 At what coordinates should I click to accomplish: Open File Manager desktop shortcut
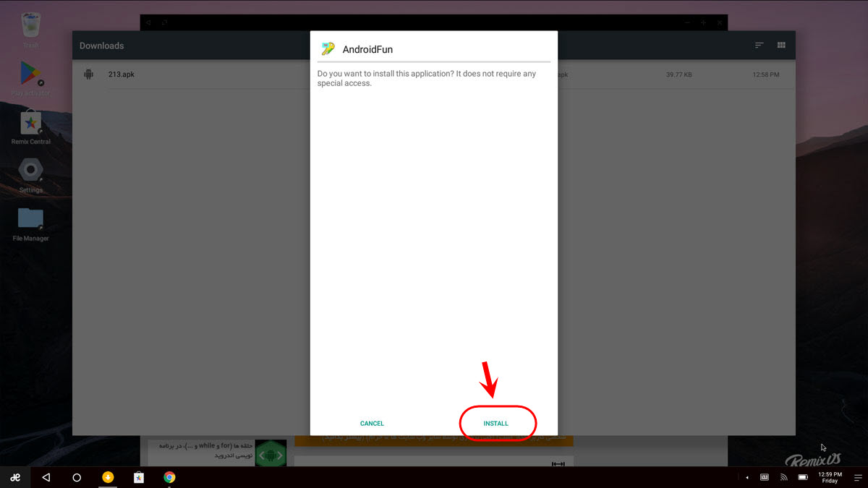(30, 224)
